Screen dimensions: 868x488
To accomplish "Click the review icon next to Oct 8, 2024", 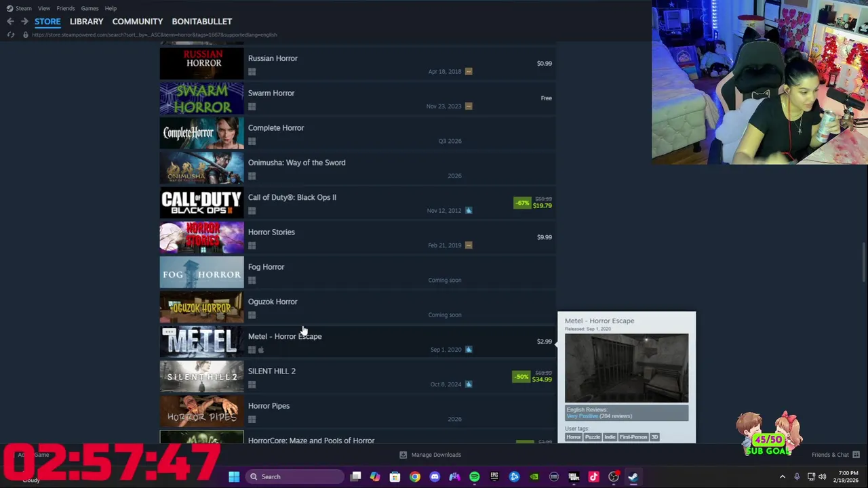I will click(x=469, y=384).
